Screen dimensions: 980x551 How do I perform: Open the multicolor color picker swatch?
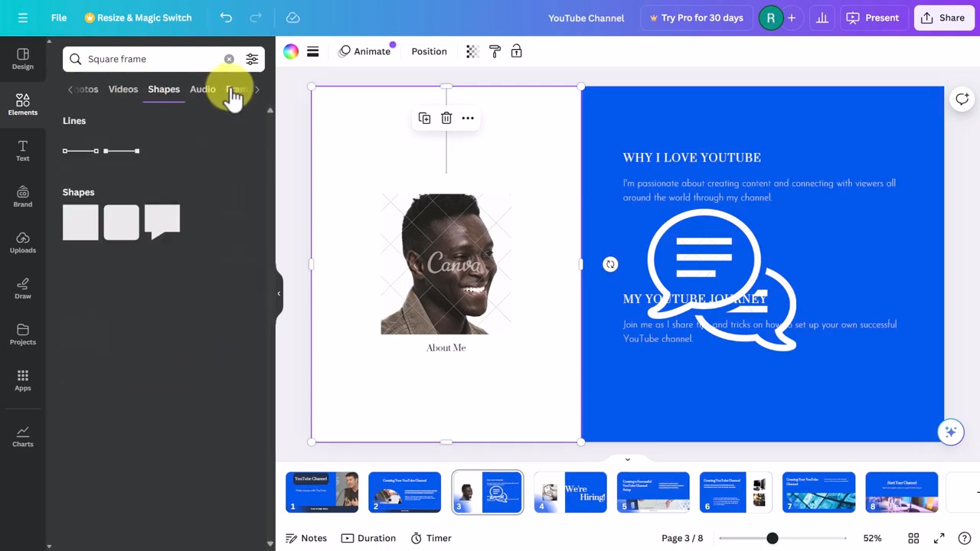point(291,51)
